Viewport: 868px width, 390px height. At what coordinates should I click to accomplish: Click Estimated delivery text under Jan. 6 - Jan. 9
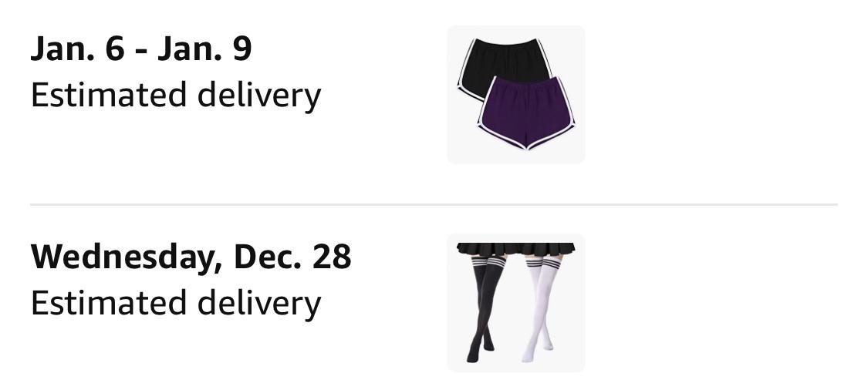176,95
